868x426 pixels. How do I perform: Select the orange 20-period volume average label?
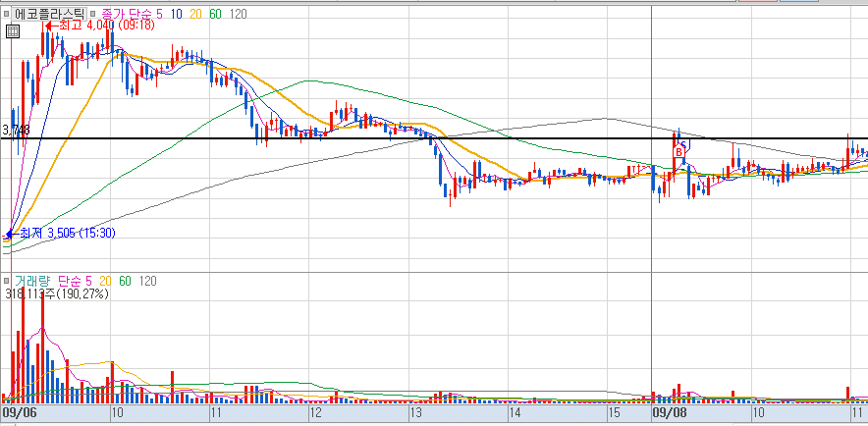(106, 281)
